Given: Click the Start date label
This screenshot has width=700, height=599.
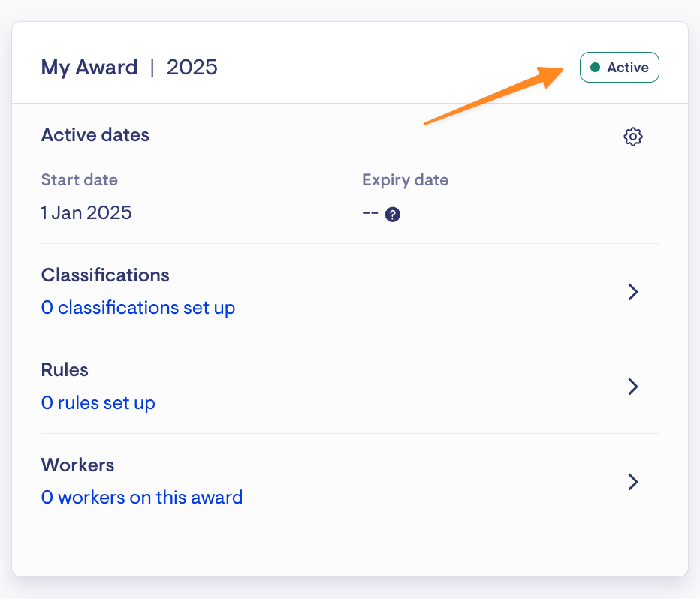Looking at the screenshot, I should [80, 179].
